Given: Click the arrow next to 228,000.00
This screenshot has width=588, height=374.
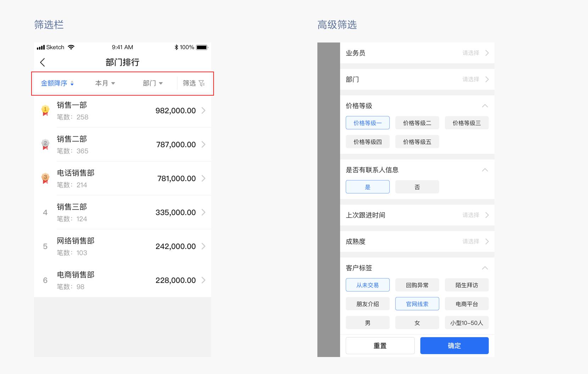Looking at the screenshot, I should 204,280.
